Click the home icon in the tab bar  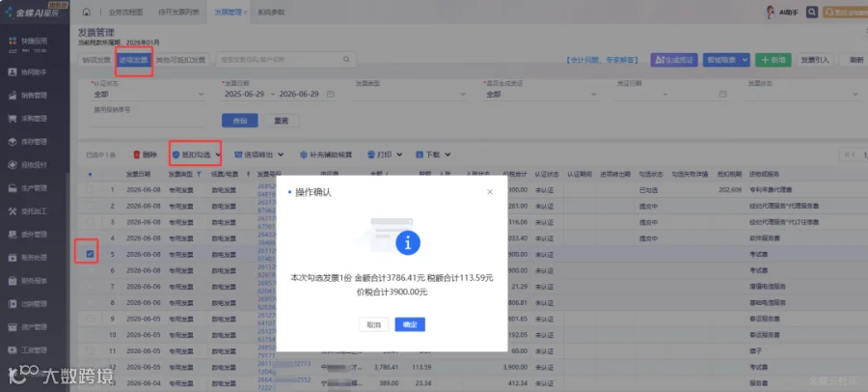tap(87, 12)
